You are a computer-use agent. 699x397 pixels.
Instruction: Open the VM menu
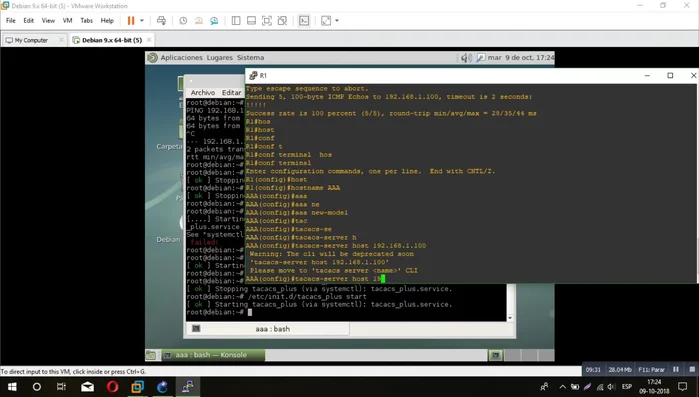click(x=67, y=20)
